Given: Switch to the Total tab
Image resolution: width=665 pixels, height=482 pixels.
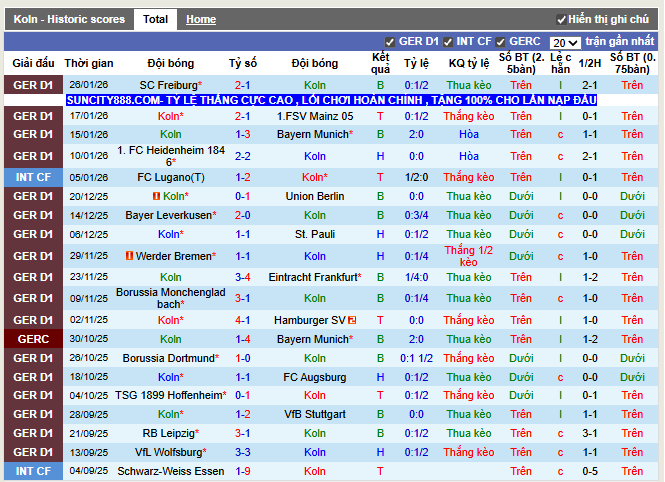Looking at the screenshot, I should (x=155, y=20).
